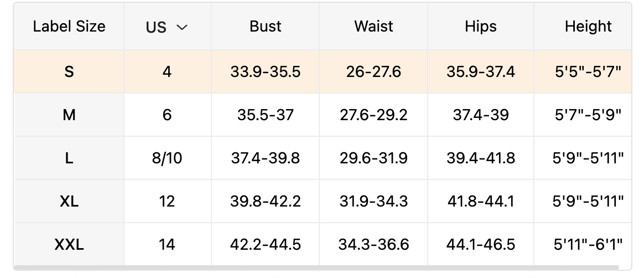Click the Height column header

click(588, 27)
